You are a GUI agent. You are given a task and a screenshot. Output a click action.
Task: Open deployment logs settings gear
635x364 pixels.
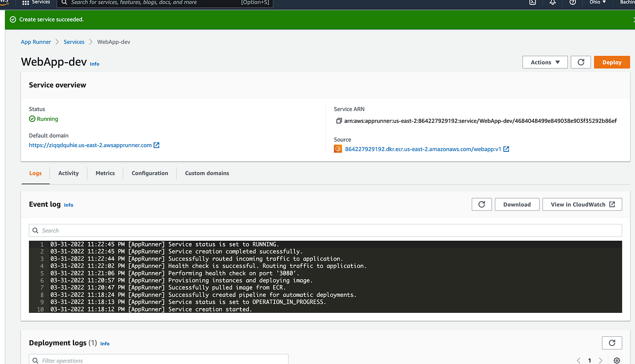616,360
